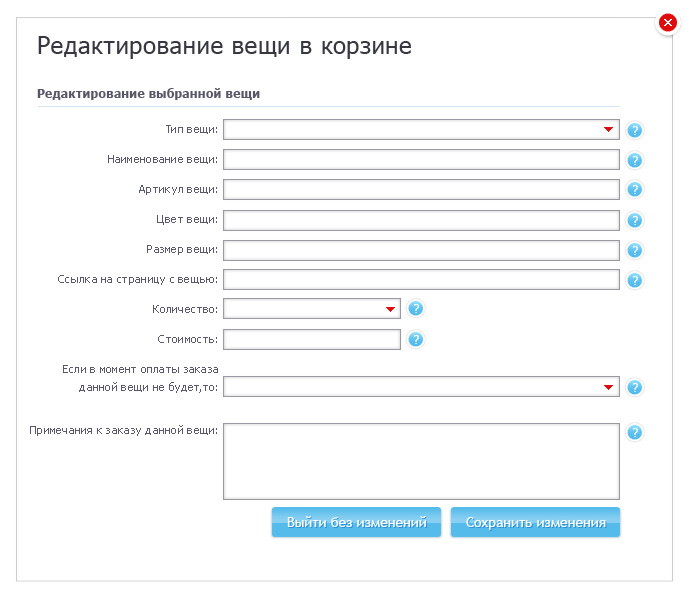Select the Цвет вещи text field

pos(421,220)
